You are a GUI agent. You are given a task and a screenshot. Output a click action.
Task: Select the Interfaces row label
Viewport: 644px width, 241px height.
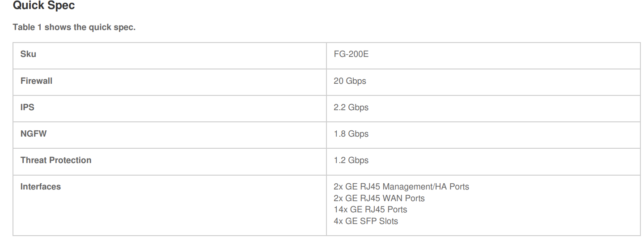[x=41, y=186]
